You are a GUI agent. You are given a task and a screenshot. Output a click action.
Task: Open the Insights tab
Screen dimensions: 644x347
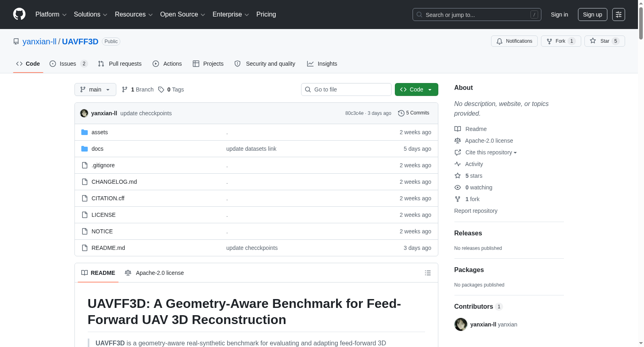(x=322, y=64)
